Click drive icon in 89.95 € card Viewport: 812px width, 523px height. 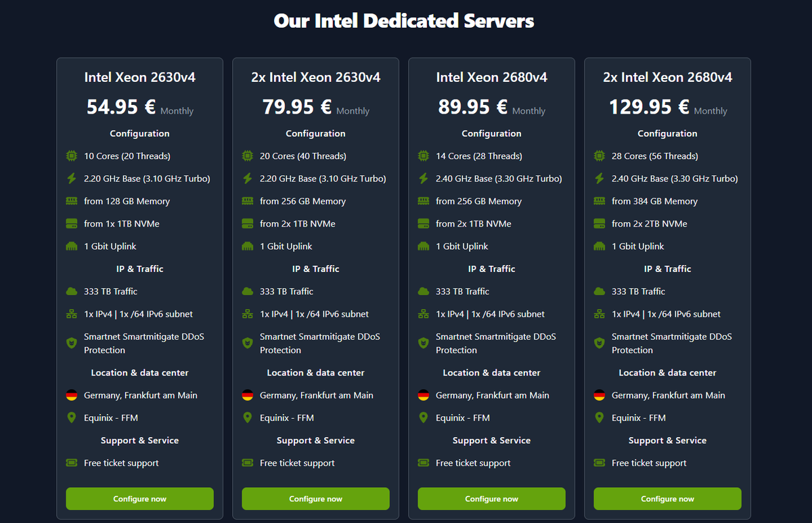[x=423, y=224]
